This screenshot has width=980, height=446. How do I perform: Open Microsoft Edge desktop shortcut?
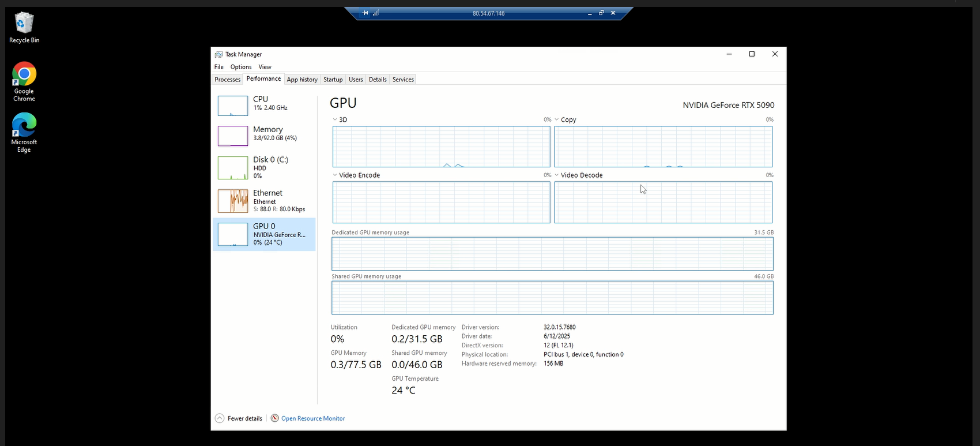tap(24, 125)
